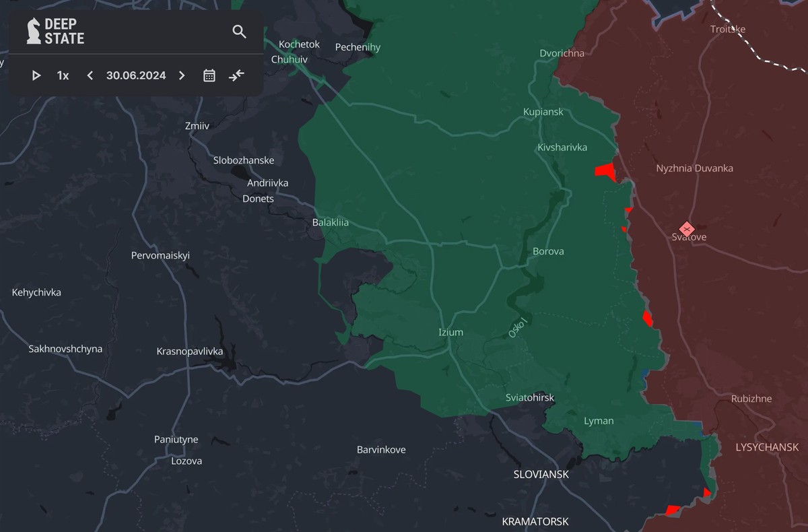Click the Andriivka label
The width and height of the screenshot is (808, 532).
[x=267, y=183]
